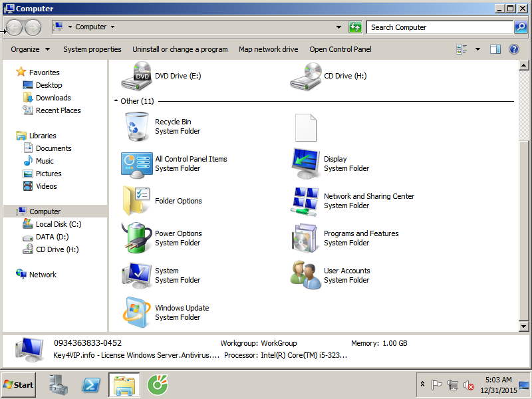Open the breadcrumb root arrow before Computer
The image size is (532, 399).
pos(70,27)
